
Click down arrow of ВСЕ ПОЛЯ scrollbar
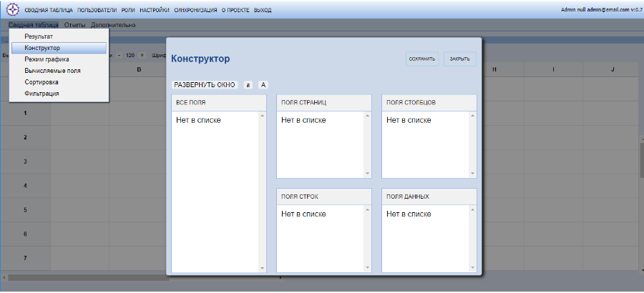pos(262,269)
